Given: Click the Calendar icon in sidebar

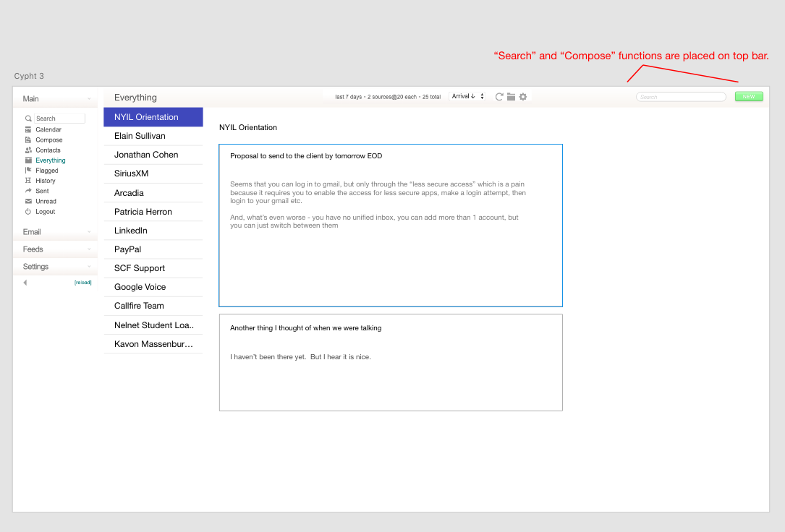Looking at the screenshot, I should coord(28,129).
